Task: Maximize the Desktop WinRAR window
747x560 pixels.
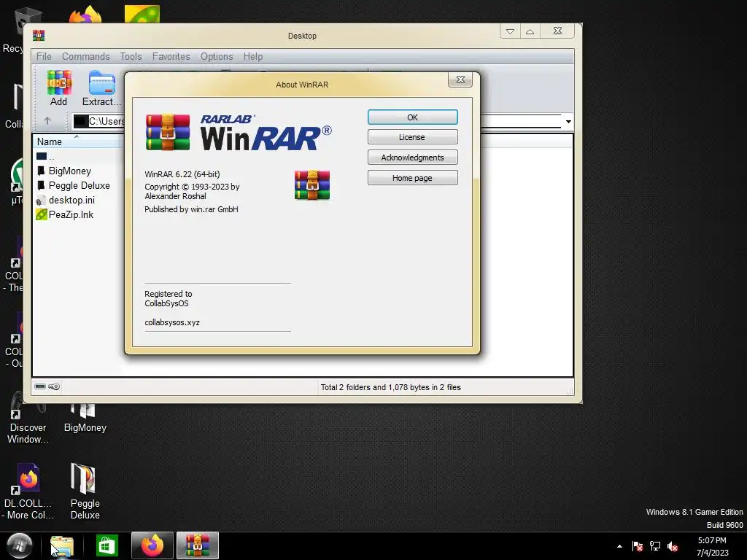Action: [530, 31]
